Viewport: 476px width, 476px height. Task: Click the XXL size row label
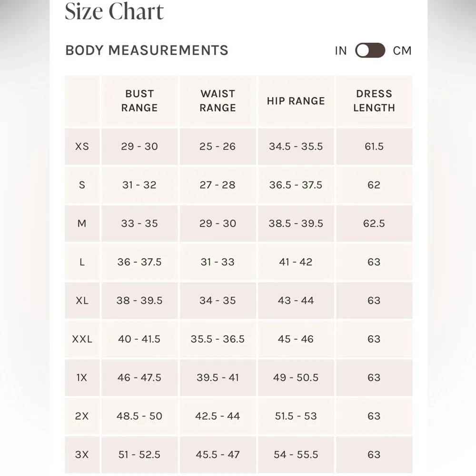[x=82, y=339]
